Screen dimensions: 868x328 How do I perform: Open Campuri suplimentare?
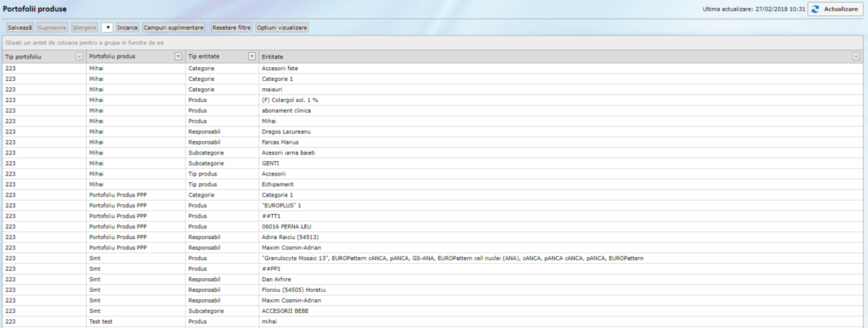click(x=174, y=27)
